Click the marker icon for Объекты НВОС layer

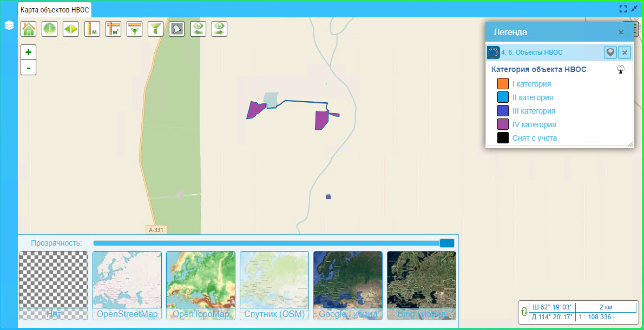pos(610,52)
